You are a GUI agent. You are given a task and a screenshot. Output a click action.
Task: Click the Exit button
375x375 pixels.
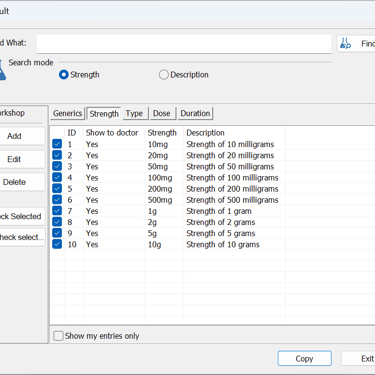tap(358, 359)
